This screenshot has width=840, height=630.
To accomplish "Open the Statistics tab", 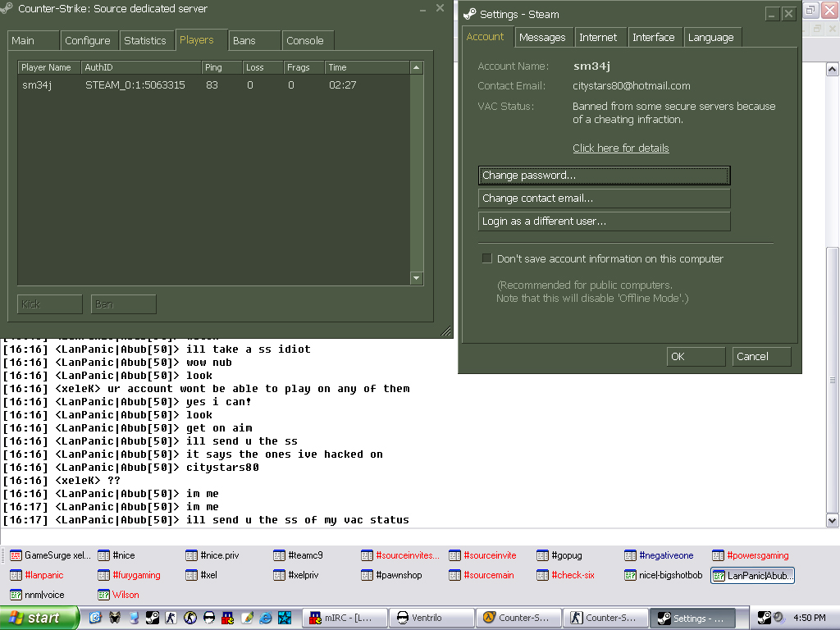I will [x=145, y=41].
